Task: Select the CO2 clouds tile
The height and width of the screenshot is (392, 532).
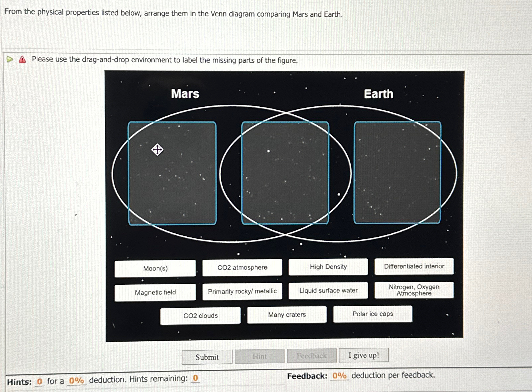Action: tap(200, 316)
